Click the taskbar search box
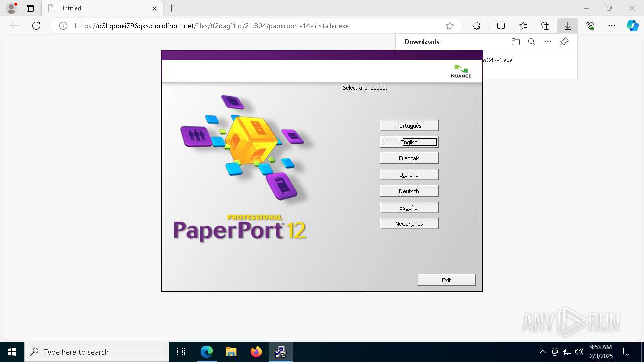This screenshot has height=362, width=644. coord(97,352)
